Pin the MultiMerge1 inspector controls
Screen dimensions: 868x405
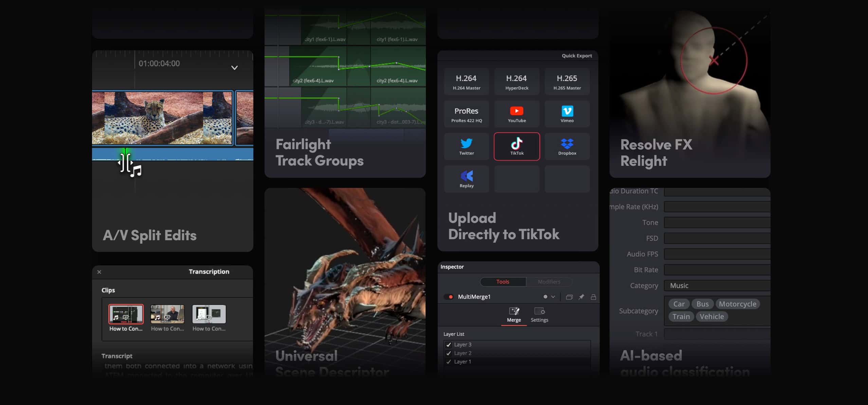pyautogui.click(x=581, y=297)
